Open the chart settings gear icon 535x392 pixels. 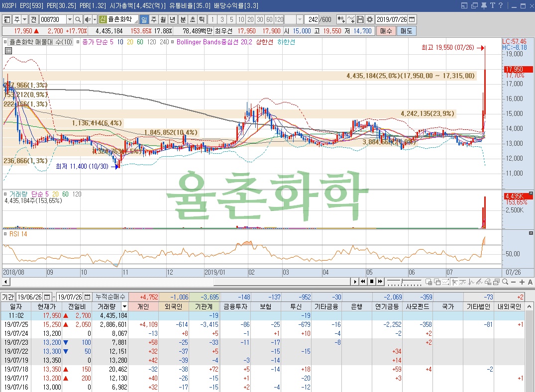coord(369,19)
